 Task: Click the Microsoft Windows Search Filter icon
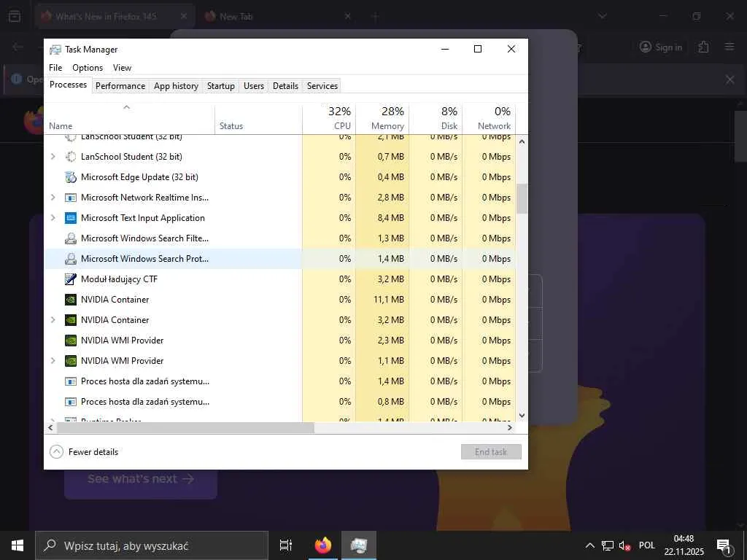(71, 238)
